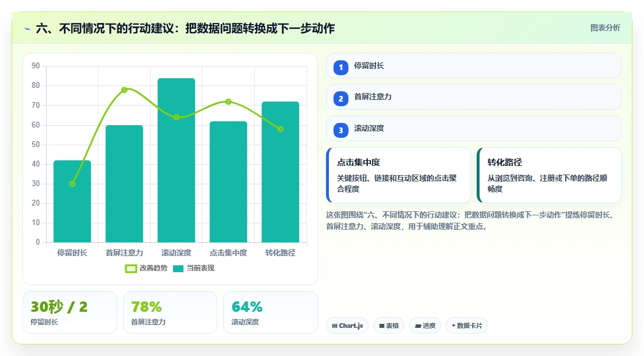The height and width of the screenshot is (356, 644).
Task: Open the 滚动深度 list row
Action: [474, 129]
